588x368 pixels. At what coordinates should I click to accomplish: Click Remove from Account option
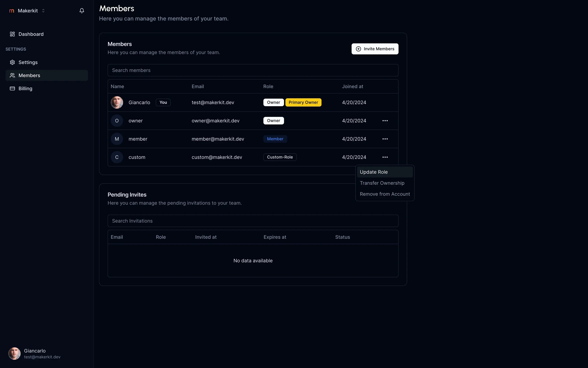tap(385, 194)
